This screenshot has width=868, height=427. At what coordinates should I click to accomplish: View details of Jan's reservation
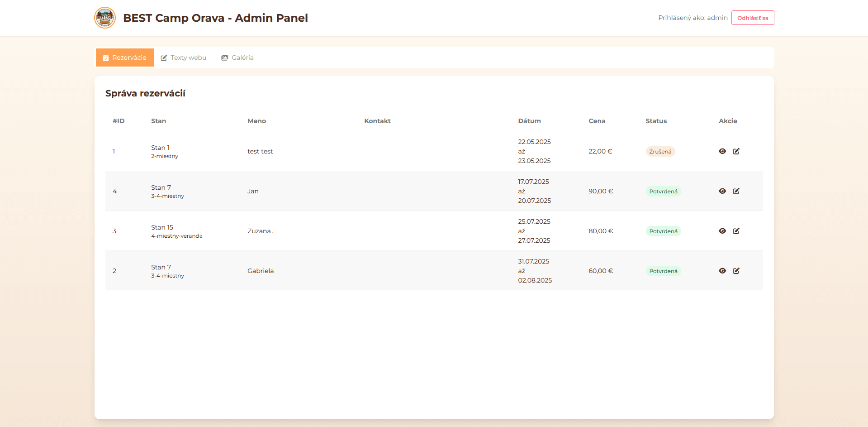[722, 191]
